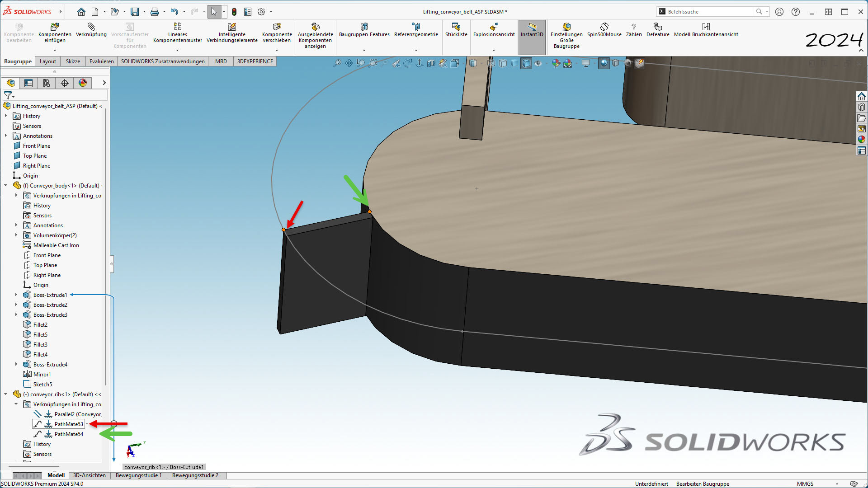The height and width of the screenshot is (488, 868).
Task: Select the Mirror1 feature
Action: click(42, 375)
